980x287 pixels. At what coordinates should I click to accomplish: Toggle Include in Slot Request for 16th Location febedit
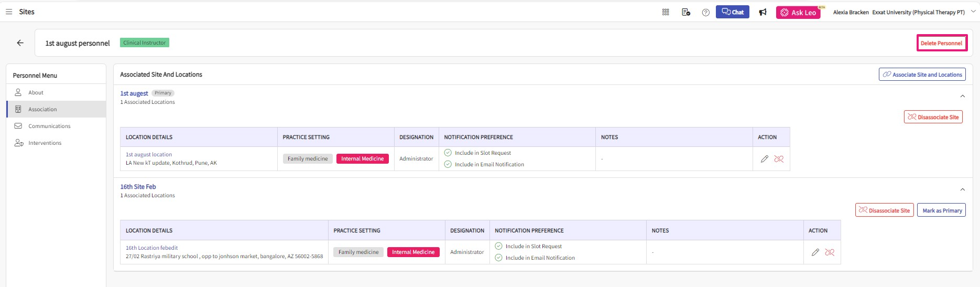pyautogui.click(x=498, y=246)
